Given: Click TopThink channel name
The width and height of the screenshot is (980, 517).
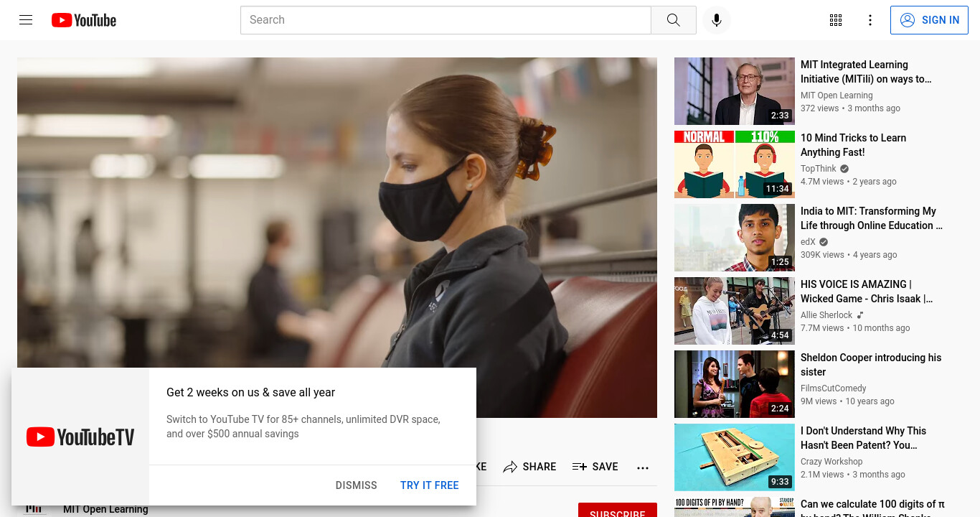Looking at the screenshot, I should point(819,169).
